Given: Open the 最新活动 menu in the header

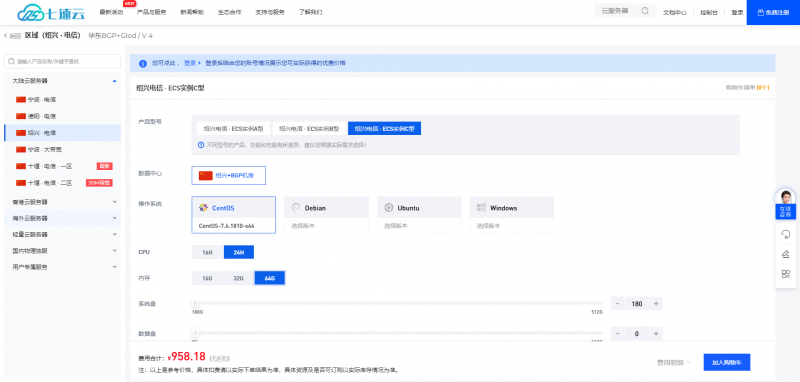Looking at the screenshot, I should (111, 12).
